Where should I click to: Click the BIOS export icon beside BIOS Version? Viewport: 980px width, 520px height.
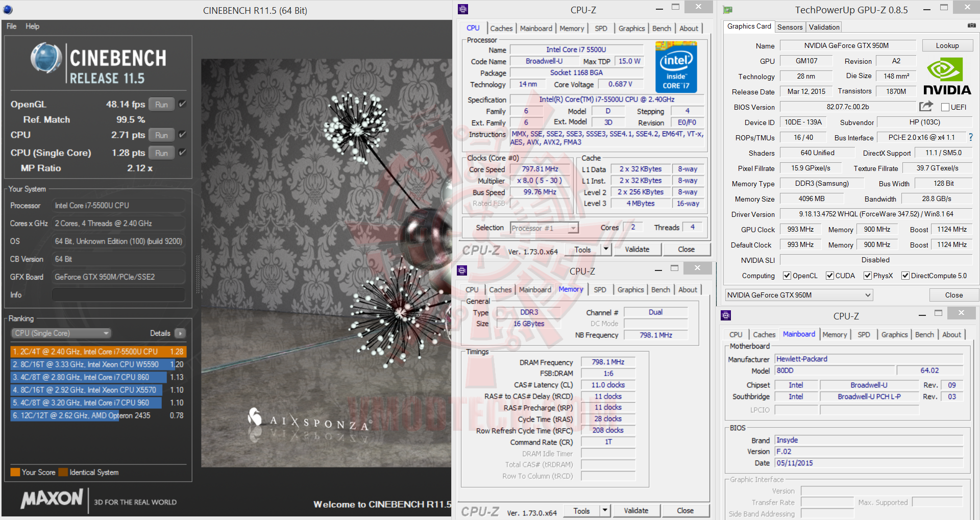[x=926, y=106]
